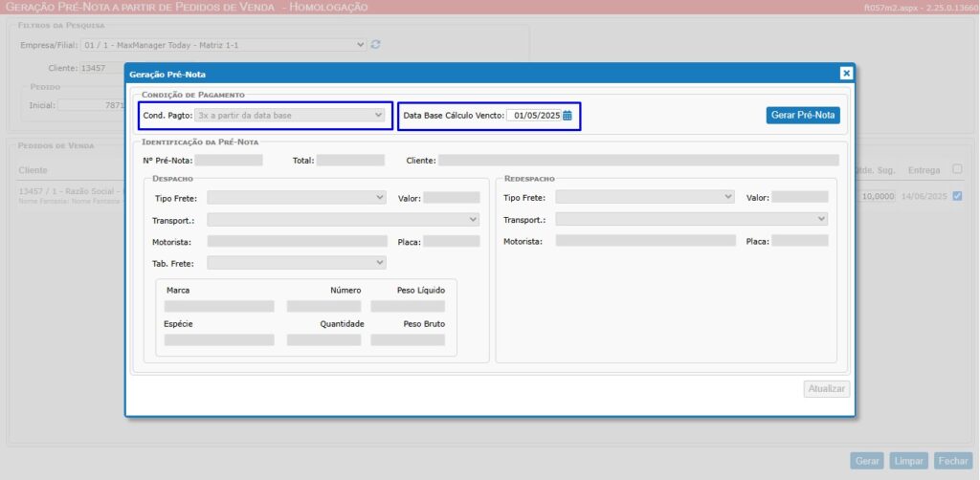The image size is (980, 480).
Task: Uncheck the checkbox on the 14/06/2025 row
Action: (957, 196)
